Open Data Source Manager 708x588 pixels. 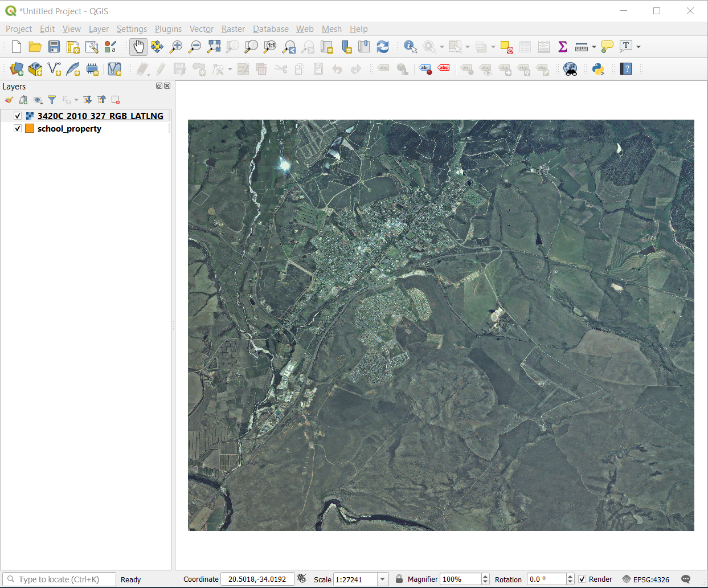pyautogui.click(x=17, y=69)
